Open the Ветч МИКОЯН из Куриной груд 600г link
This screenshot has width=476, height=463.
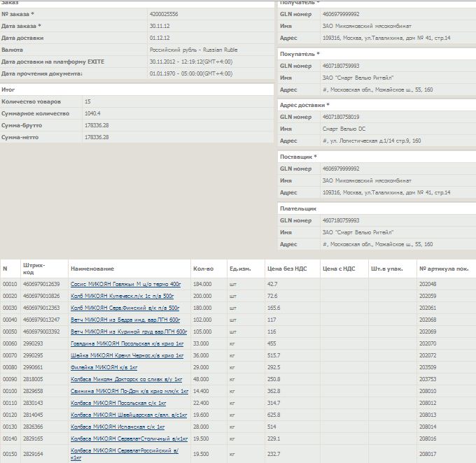(129, 332)
